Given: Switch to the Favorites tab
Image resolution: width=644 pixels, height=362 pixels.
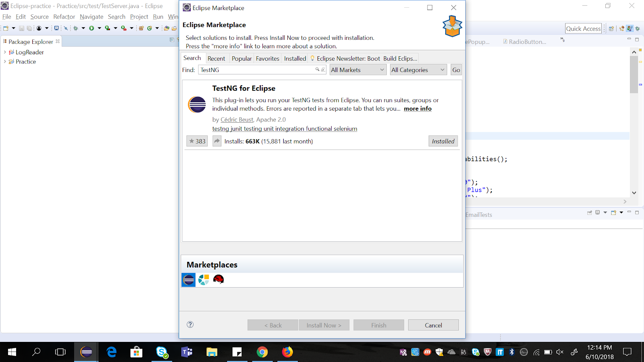Looking at the screenshot, I should click(x=267, y=58).
